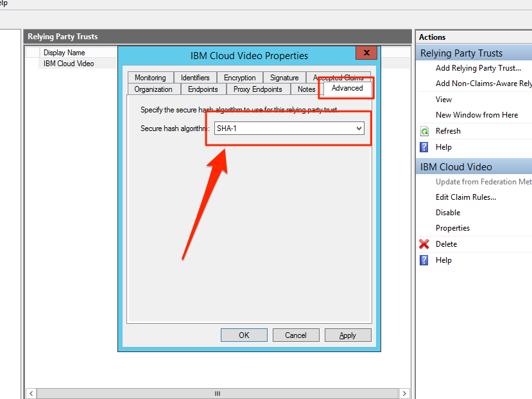Select the Advanced tab

(347, 88)
